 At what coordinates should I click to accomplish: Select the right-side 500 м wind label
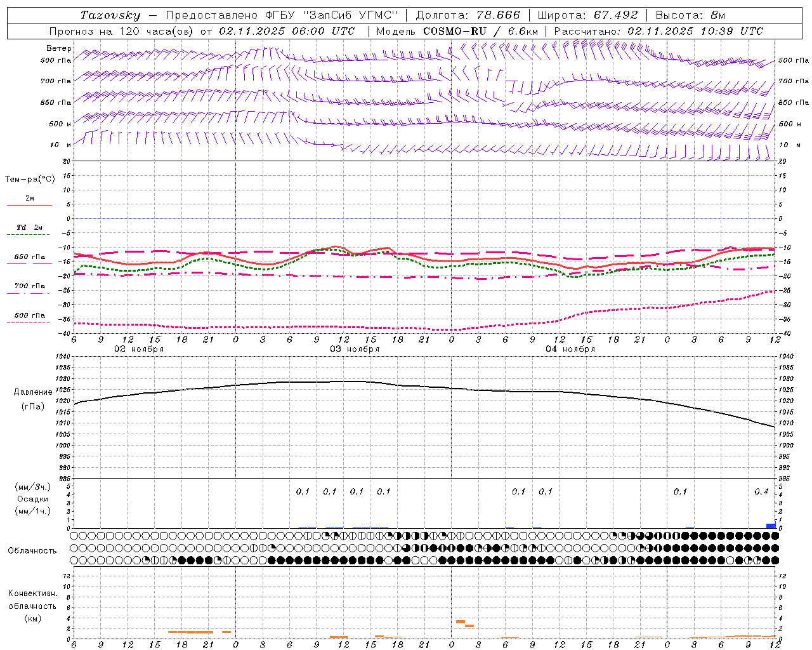[789, 124]
